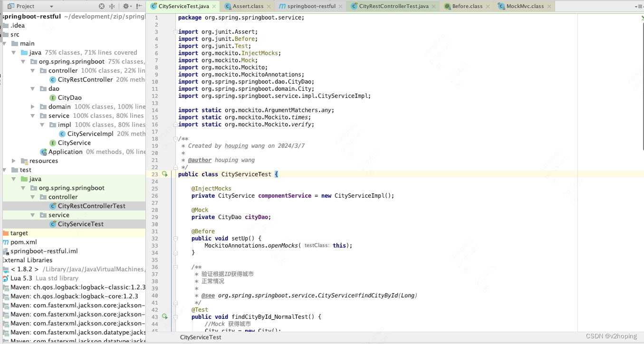This screenshot has width=644, height=344.
Task: Click the Application class run icon
Action: tap(44, 152)
